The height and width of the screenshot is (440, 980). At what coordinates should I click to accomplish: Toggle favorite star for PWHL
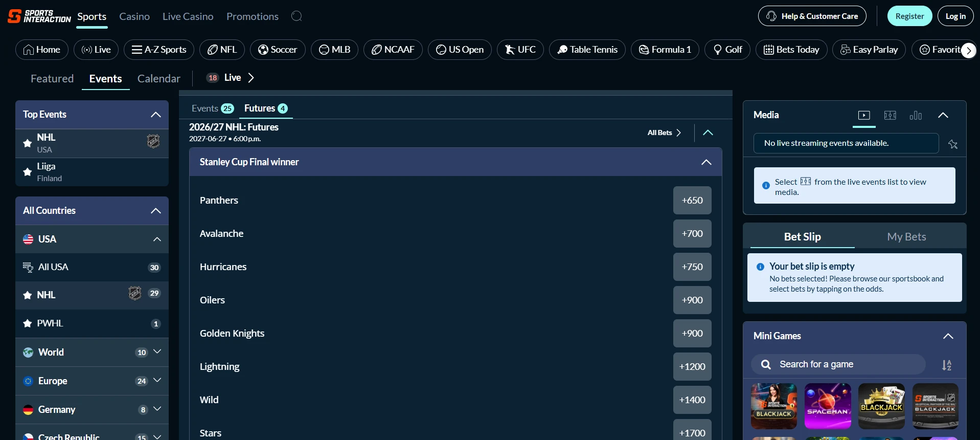28,324
